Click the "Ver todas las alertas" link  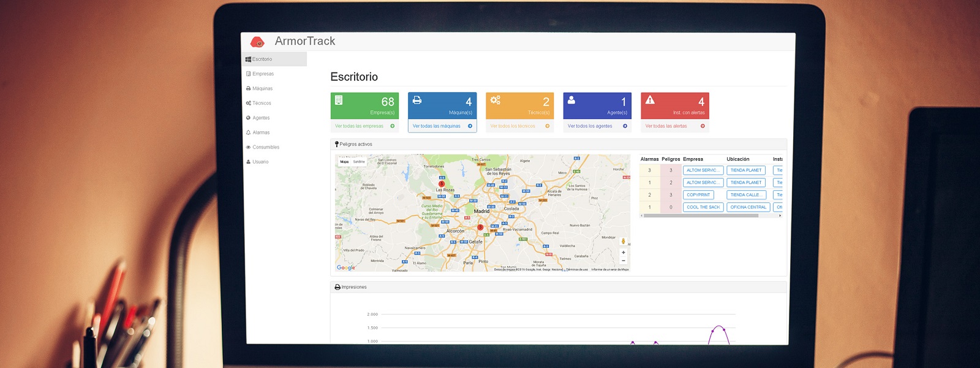[666, 126]
